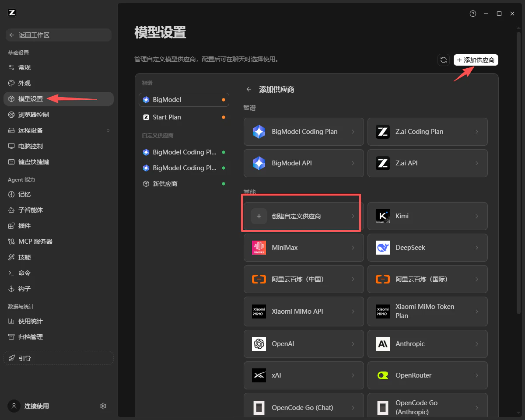Click plus icon in 创建自定义供应商
Image resolution: width=525 pixels, height=420 pixels.
pyautogui.click(x=259, y=216)
